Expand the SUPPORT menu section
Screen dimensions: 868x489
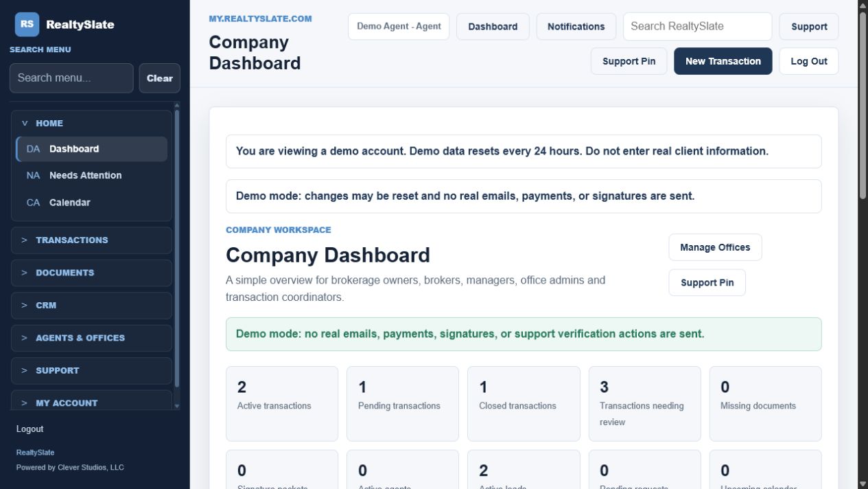tap(91, 371)
